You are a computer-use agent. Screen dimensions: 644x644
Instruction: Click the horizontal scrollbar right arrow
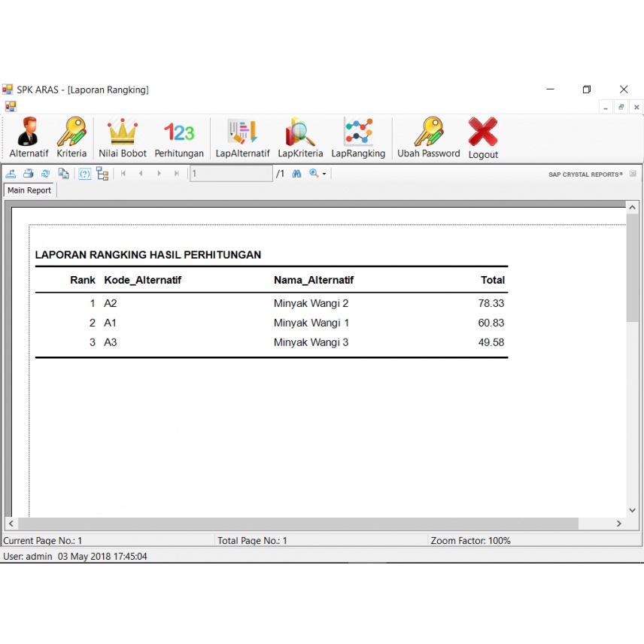pyautogui.click(x=619, y=524)
